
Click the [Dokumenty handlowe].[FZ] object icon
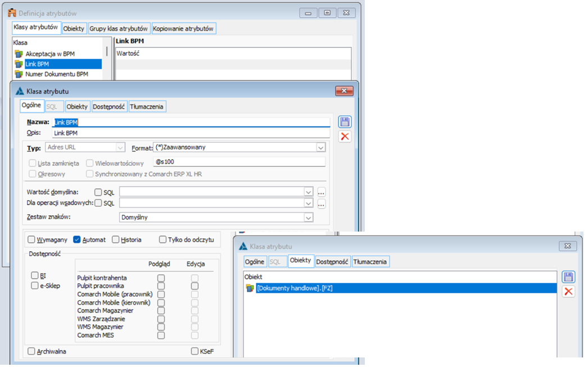pos(250,288)
